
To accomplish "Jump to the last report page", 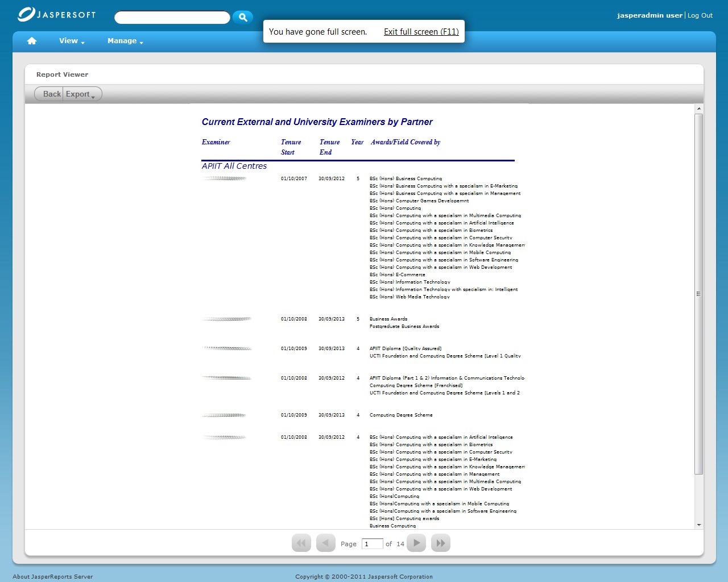I will [440, 543].
